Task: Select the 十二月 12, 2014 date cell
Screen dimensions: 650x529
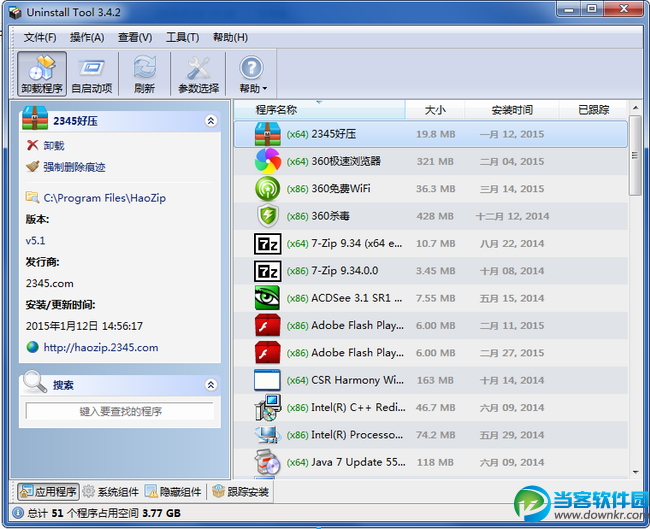Action: [x=512, y=216]
